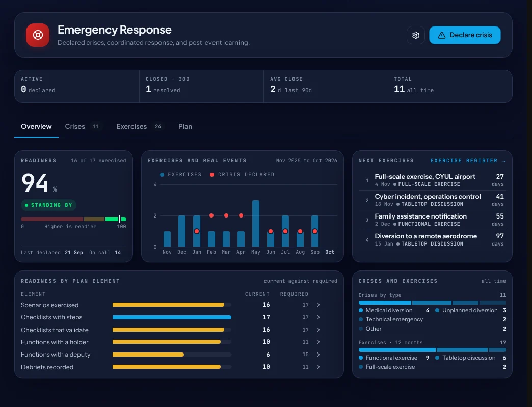
Task: Click the 16 of 17 exercised label
Action: [98, 161]
